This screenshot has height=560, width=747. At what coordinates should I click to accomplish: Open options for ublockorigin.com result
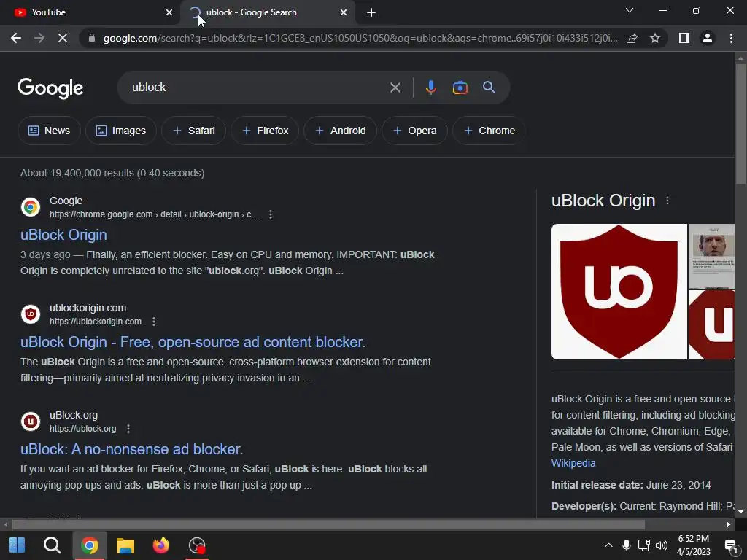[x=154, y=322]
